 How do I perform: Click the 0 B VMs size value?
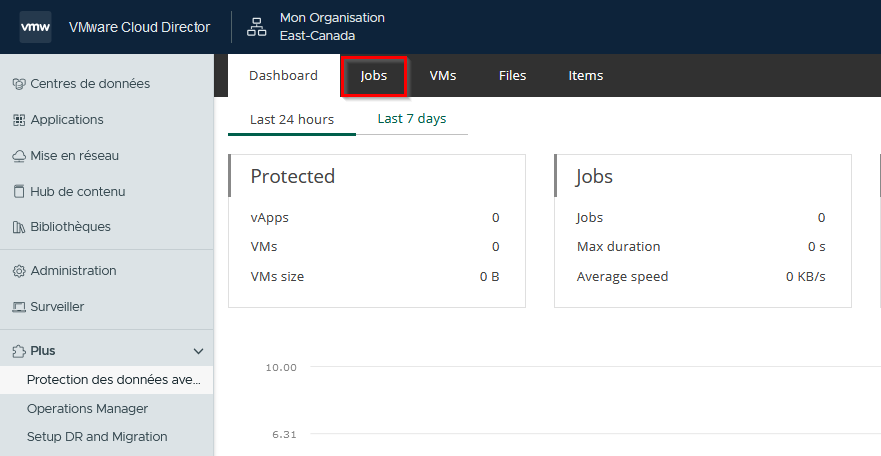pyautogui.click(x=489, y=276)
